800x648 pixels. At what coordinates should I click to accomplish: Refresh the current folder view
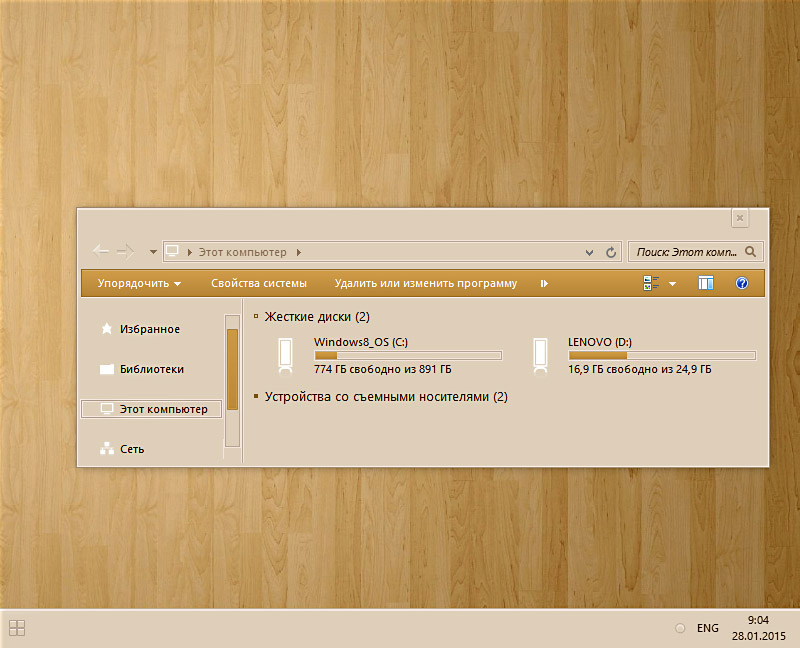pos(611,252)
